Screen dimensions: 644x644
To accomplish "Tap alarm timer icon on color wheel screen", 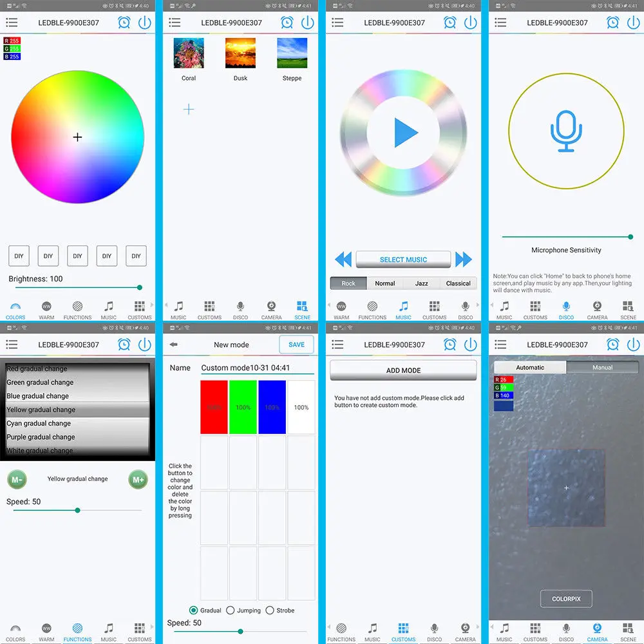I will pos(124,22).
